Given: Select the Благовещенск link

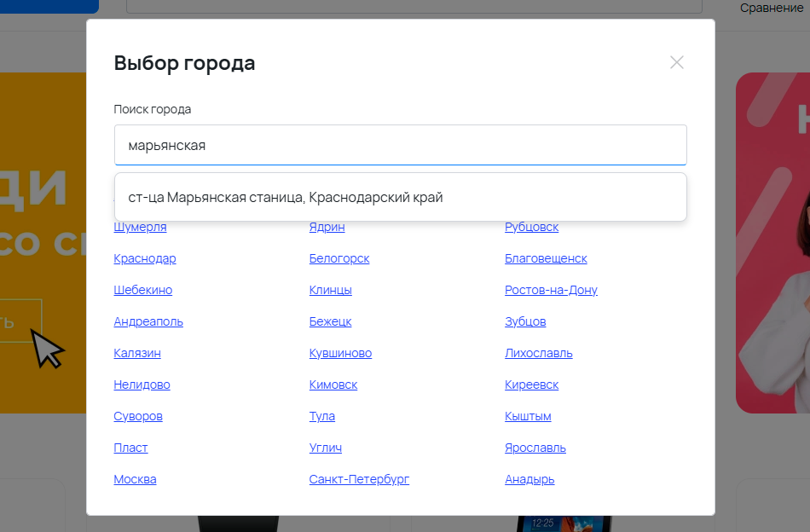Looking at the screenshot, I should click(546, 258).
